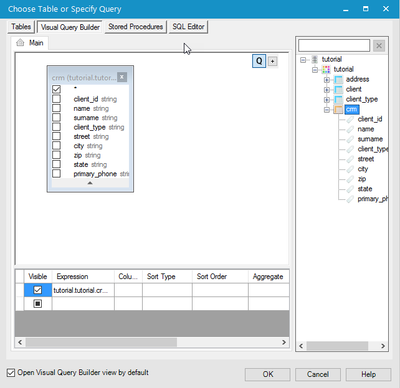Click the horizontal scrollbar thumb of query grid

(101, 342)
